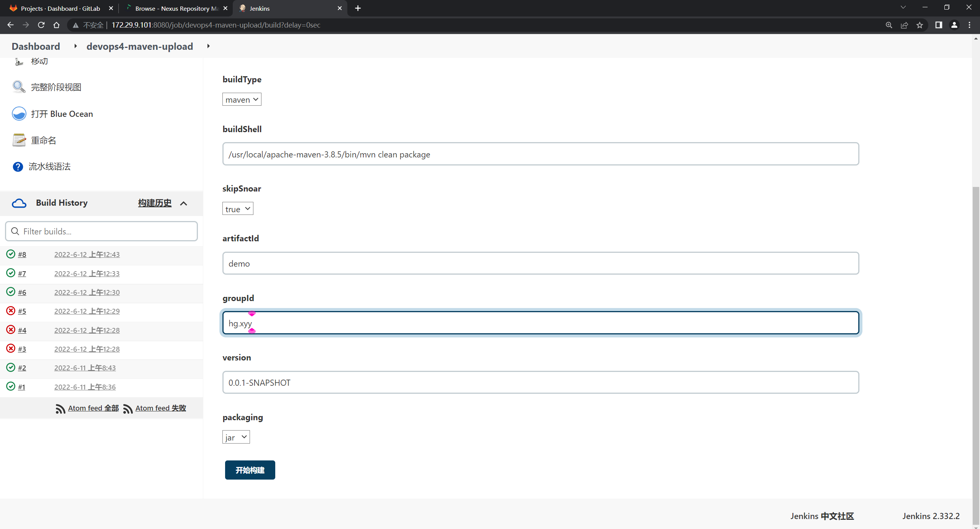Open devops4-maven-upload breadcrumb link

pos(140,46)
